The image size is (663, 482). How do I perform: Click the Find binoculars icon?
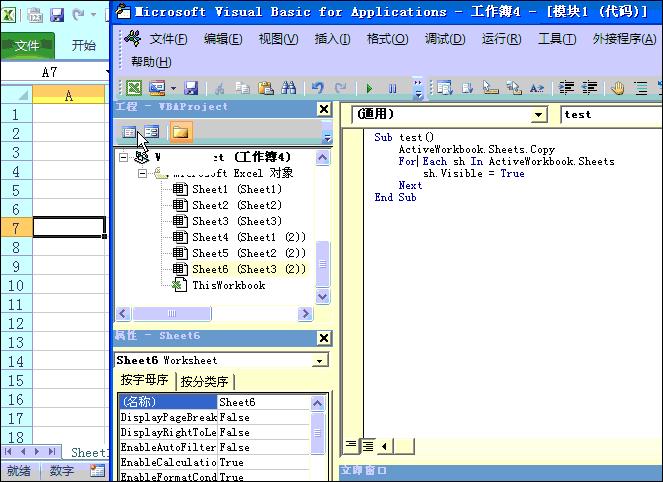[289, 88]
